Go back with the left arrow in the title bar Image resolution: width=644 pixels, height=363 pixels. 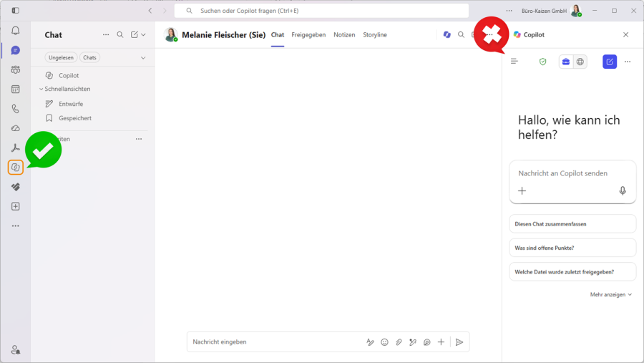tap(150, 11)
